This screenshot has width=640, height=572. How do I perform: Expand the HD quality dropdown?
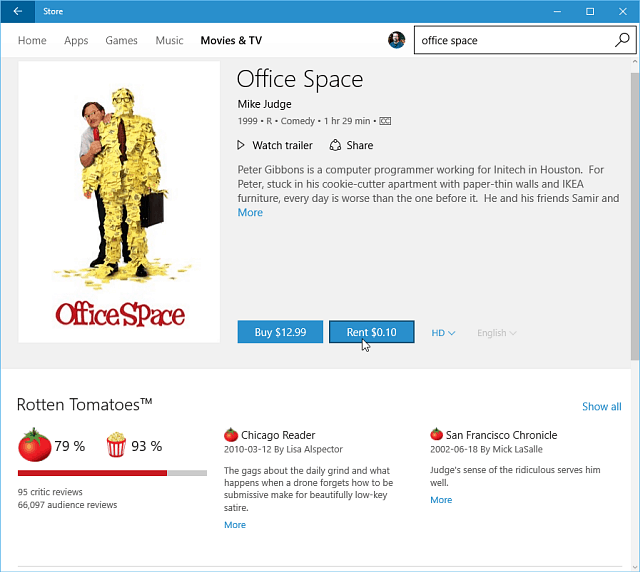pyautogui.click(x=443, y=333)
